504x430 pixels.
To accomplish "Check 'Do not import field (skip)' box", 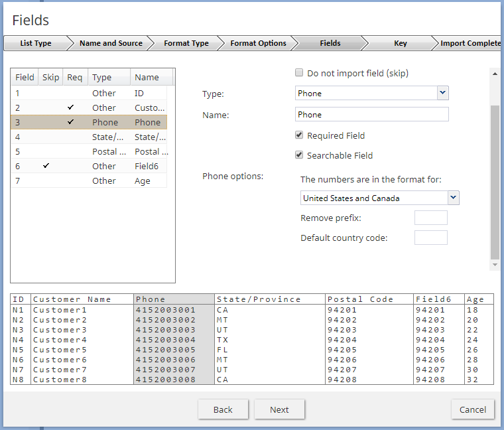I will [299, 73].
